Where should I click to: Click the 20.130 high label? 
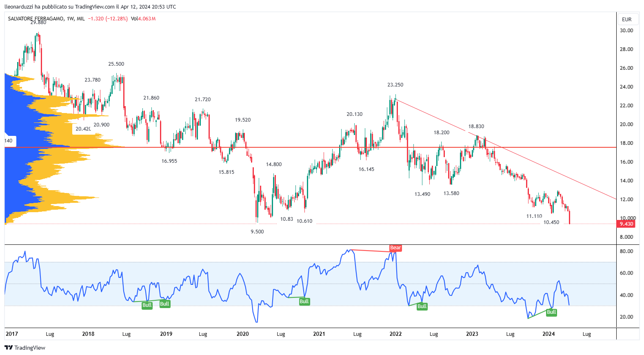(x=355, y=114)
